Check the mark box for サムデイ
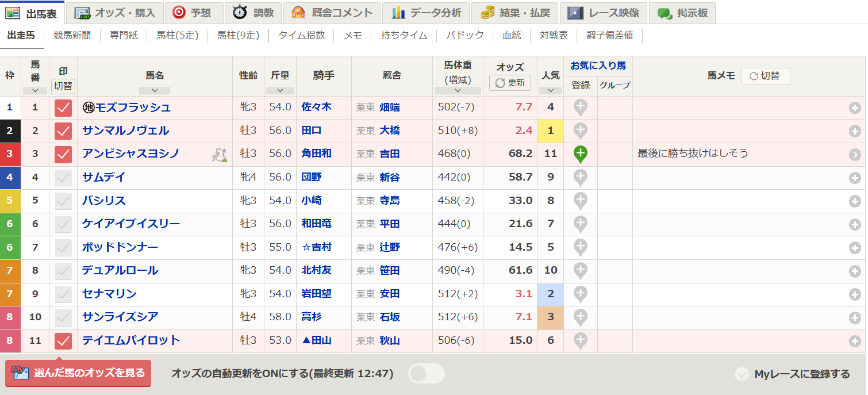868x395 pixels. click(63, 178)
